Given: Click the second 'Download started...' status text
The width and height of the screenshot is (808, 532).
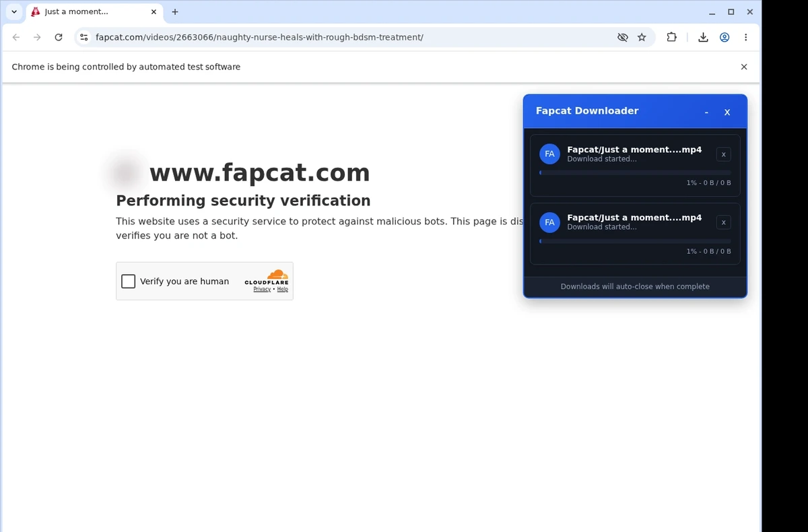Looking at the screenshot, I should point(602,227).
